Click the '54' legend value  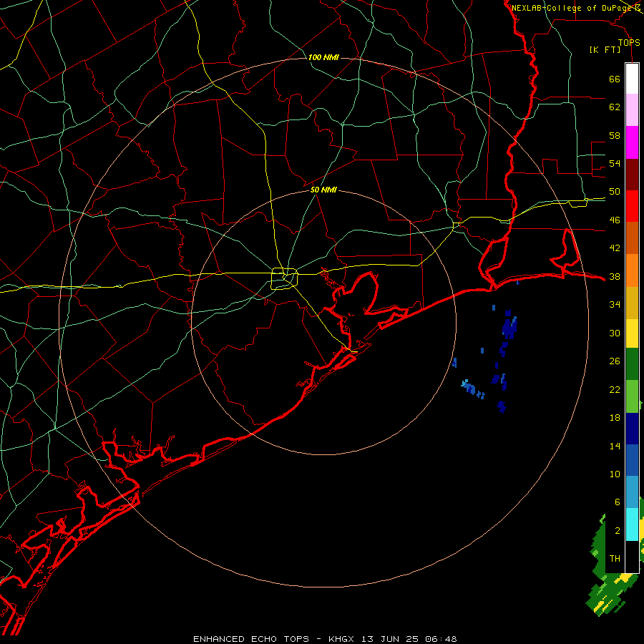pyautogui.click(x=615, y=163)
